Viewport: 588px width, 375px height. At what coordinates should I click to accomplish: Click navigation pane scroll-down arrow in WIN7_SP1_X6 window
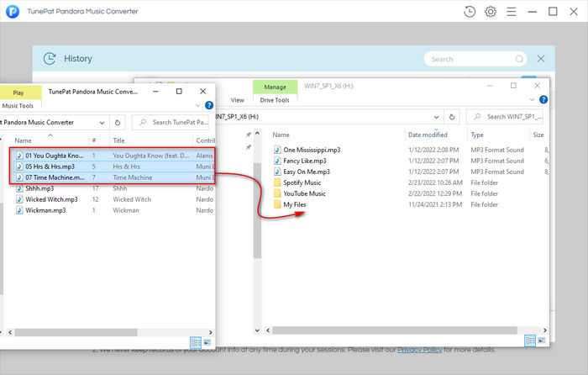(x=257, y=330)
